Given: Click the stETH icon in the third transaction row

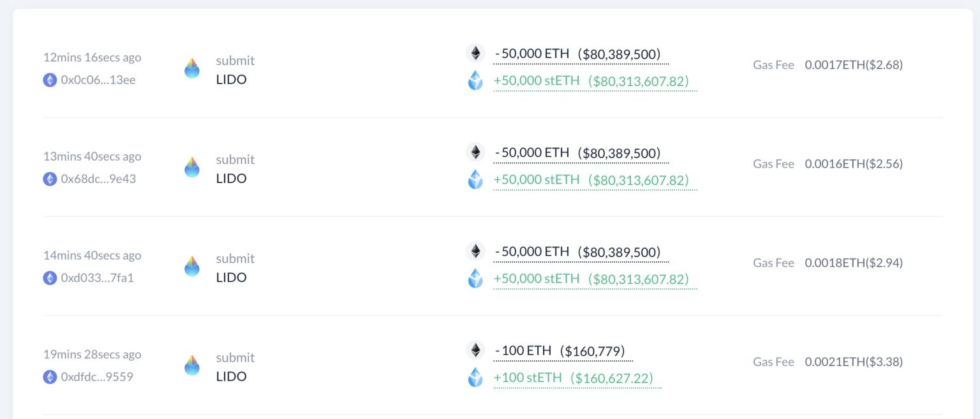Looking at the screenshot, I should pyautogui.click(x=475, y=279).
